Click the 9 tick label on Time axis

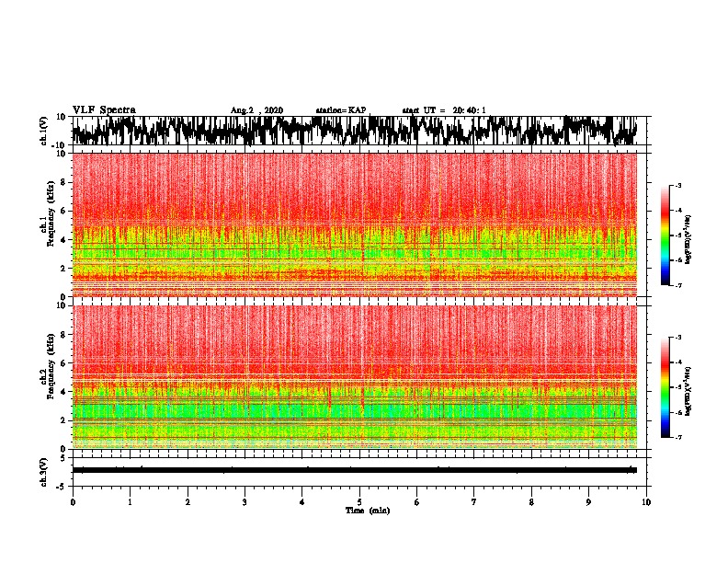(588, 502)
